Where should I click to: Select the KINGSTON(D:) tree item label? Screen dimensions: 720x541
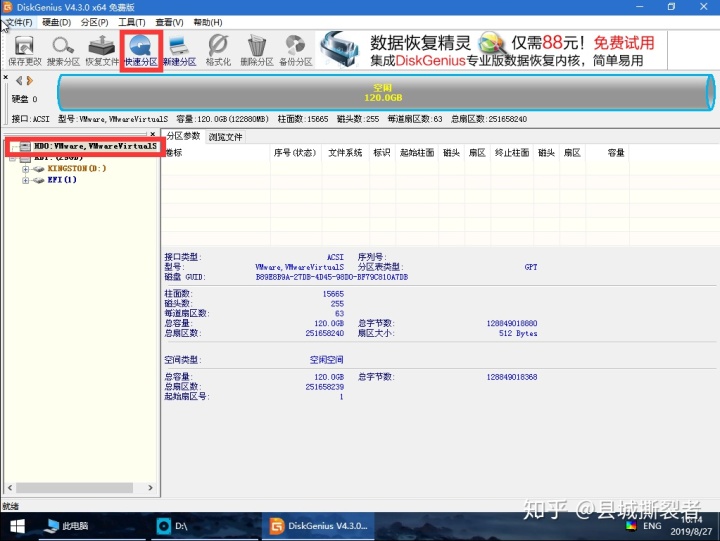point(77,169)
